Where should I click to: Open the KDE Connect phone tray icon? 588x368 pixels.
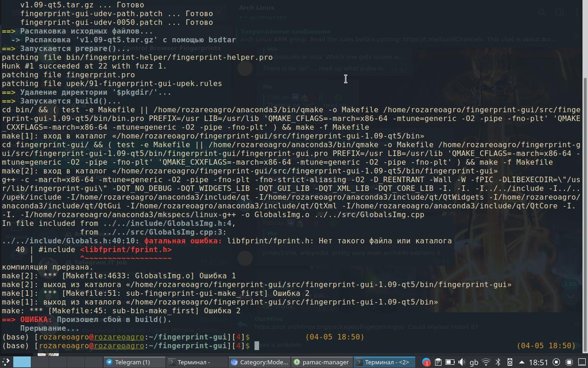tap(509, 362)
